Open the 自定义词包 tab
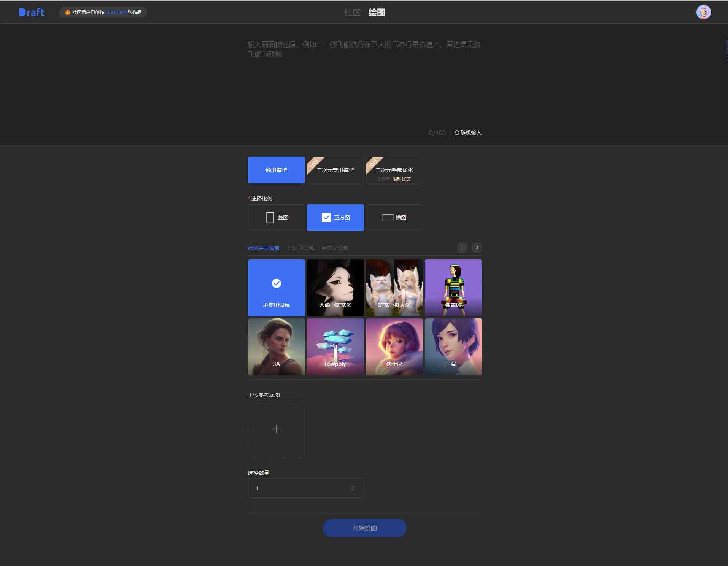The height and width of the screenshot is (566, 728). (x=335, y=248)
